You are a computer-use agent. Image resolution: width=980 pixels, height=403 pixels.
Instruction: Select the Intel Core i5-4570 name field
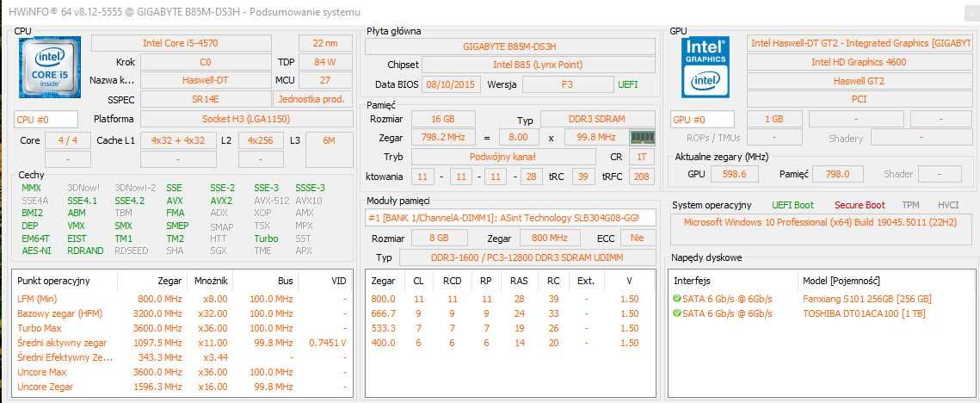click(x=182, y=43)
